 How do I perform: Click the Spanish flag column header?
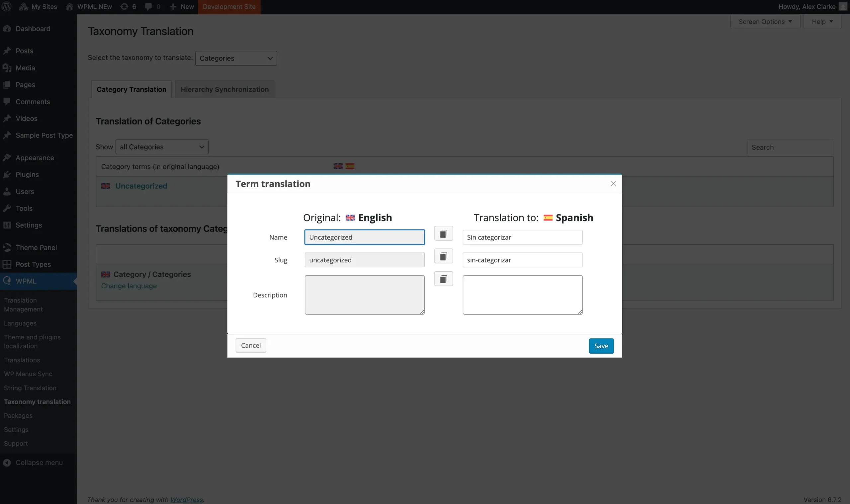point(350,166)
